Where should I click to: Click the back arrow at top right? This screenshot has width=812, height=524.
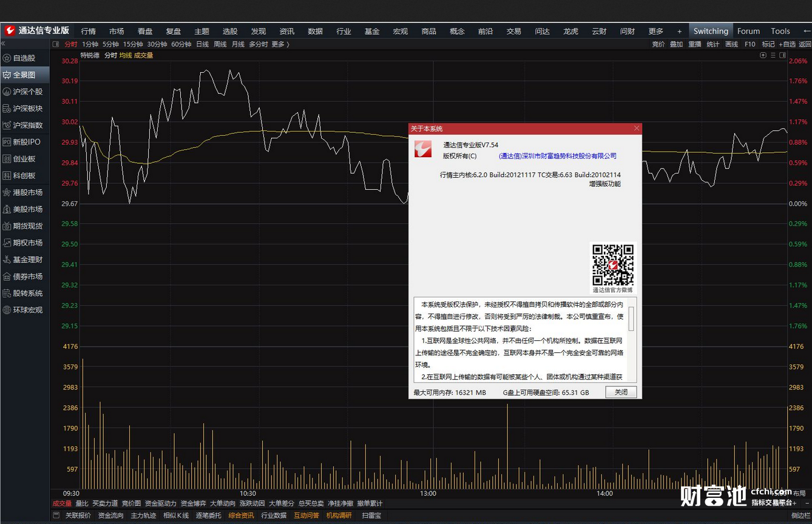[807, 31]
